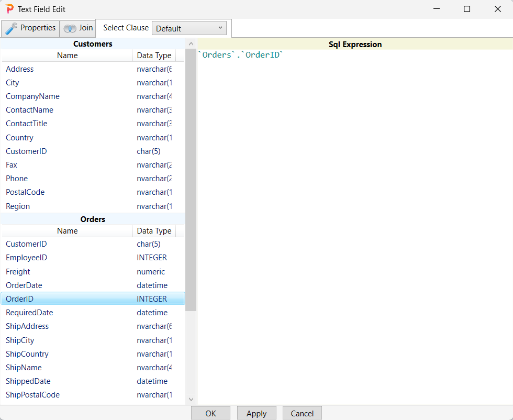Click the scroll up arrow of field list
The image size is (513, 420).
coord(191,43)
